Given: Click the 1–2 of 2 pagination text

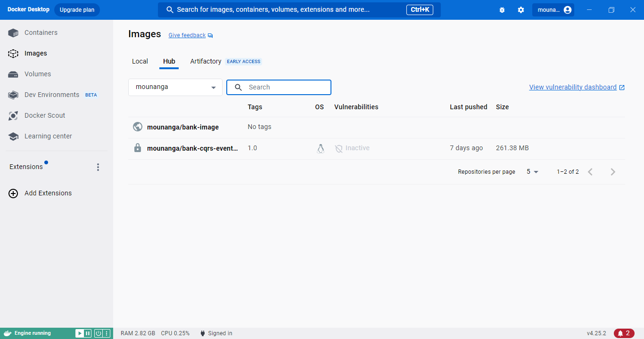Looking at the screenshot, I should [568, 172].
